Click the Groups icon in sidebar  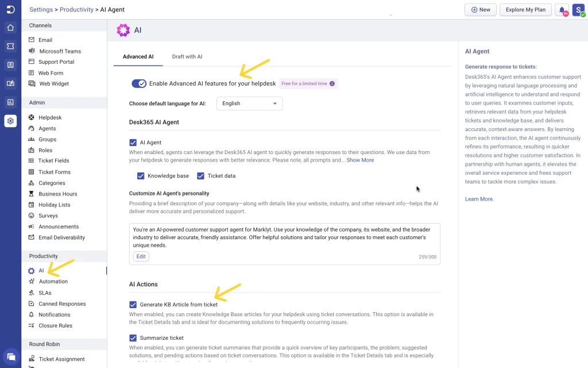[32, 139]
